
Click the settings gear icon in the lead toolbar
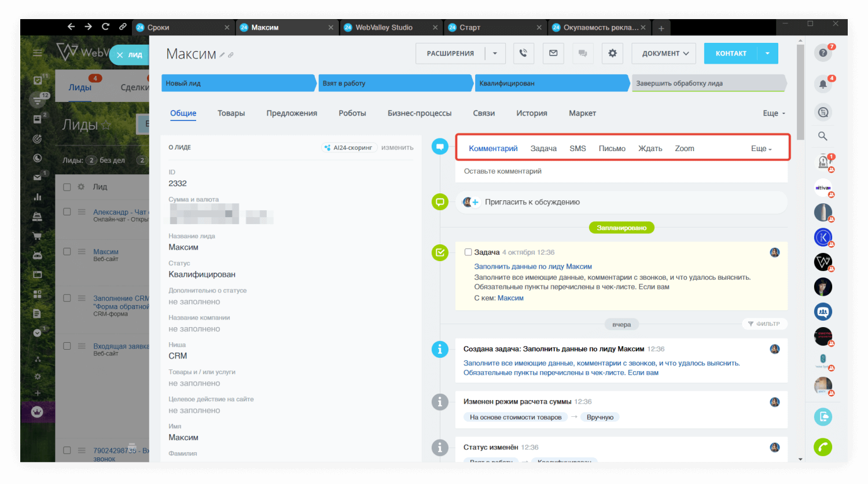tap(612, 53)
